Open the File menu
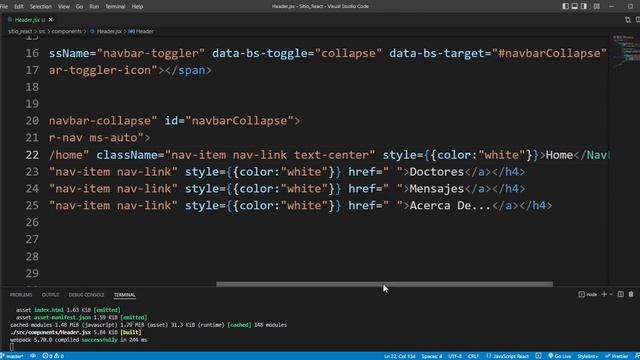Image resolution: width=640 pixels, height=360 pixels. (x=4, y=6)
